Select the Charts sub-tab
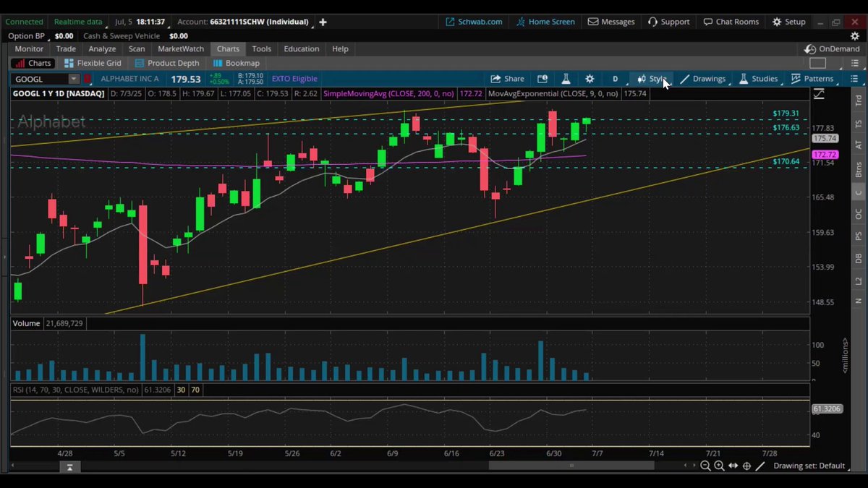The width and height of the screenshot is (868, 488). tap(33, 64)
